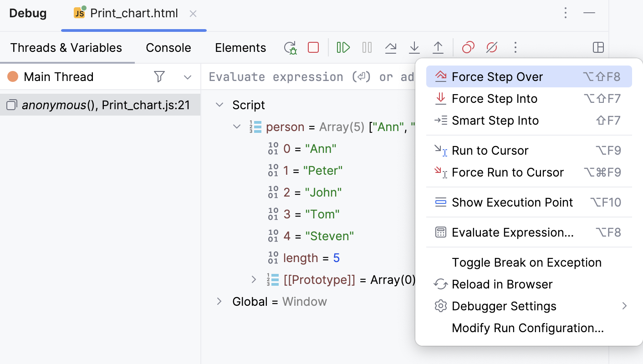Stop the debug session
Viewport: 643px width, 364px height.
pyautogui.click(x=313, y=47)
